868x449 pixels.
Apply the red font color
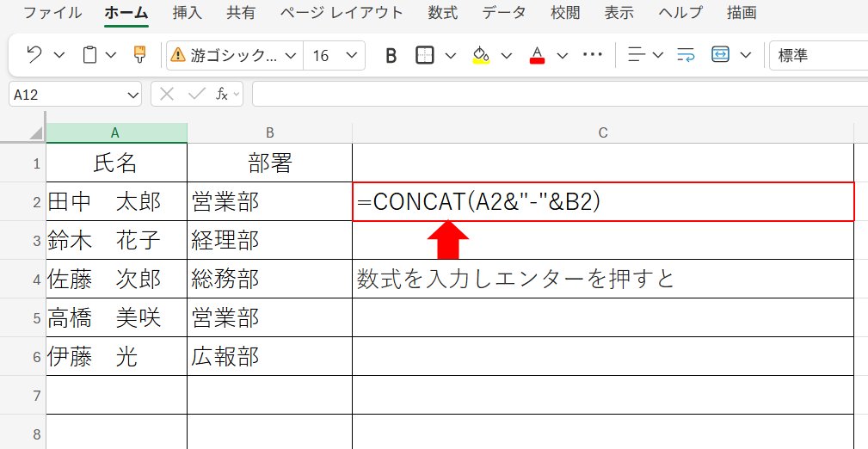click(537, 55)
